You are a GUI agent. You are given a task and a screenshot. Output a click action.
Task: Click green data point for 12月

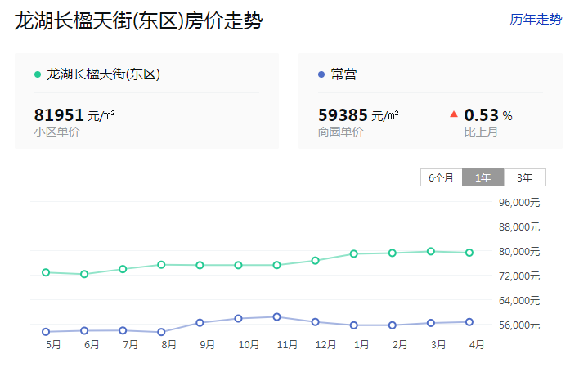coord(315,261)
